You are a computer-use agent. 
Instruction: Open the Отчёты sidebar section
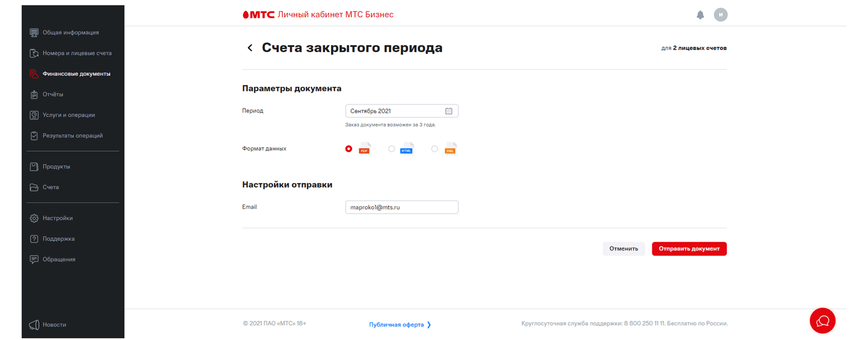pyautogui.click(x=53, y=94)
